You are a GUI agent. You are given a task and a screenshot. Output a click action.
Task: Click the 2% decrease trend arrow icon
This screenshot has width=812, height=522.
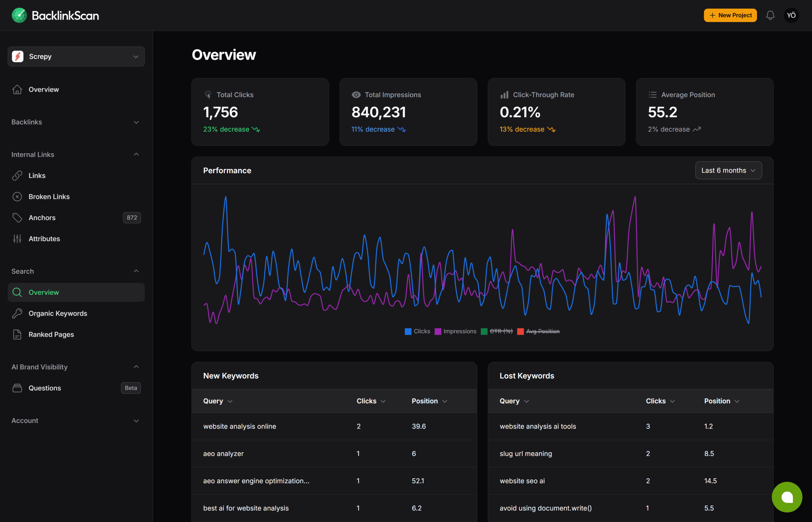(697, 129)
